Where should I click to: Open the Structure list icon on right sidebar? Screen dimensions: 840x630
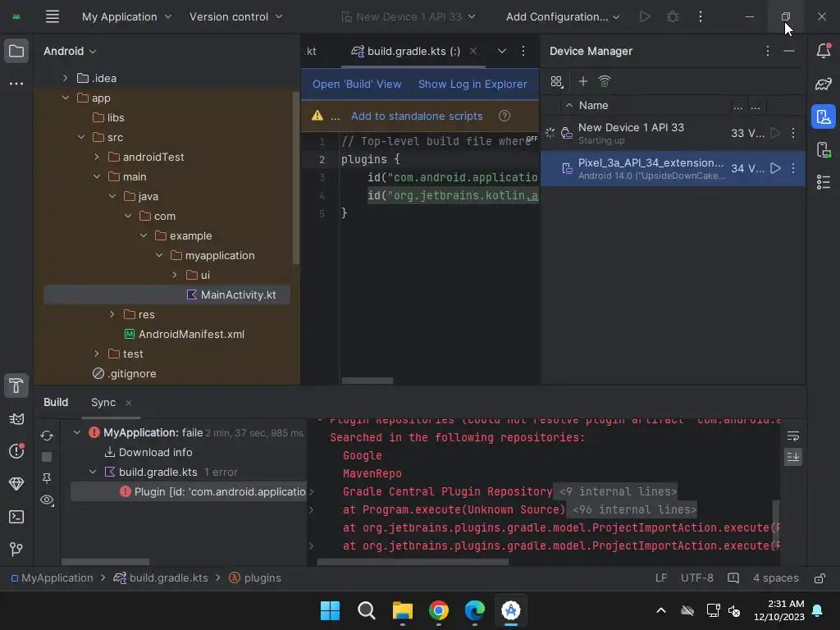(824, 182)
